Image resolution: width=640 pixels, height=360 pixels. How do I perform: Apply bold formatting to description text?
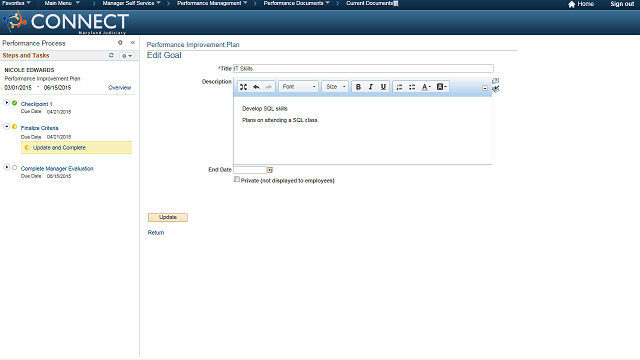[x=358, y=87]
